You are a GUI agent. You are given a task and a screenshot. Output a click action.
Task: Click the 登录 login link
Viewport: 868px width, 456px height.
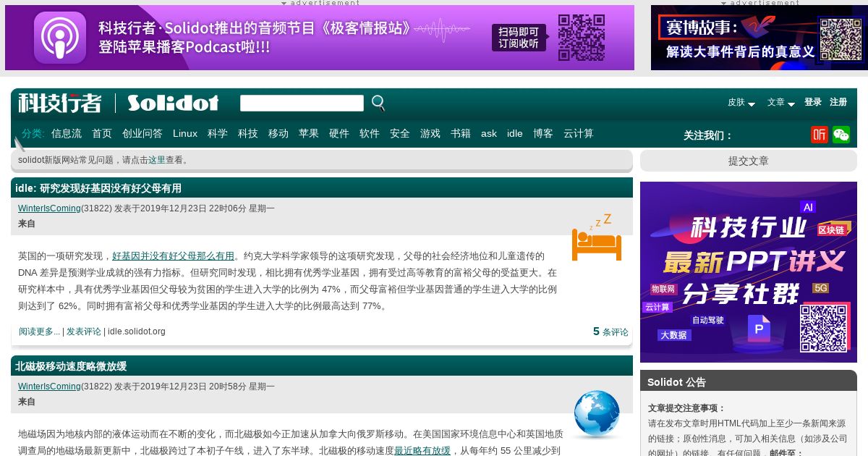tap(813, 102)
